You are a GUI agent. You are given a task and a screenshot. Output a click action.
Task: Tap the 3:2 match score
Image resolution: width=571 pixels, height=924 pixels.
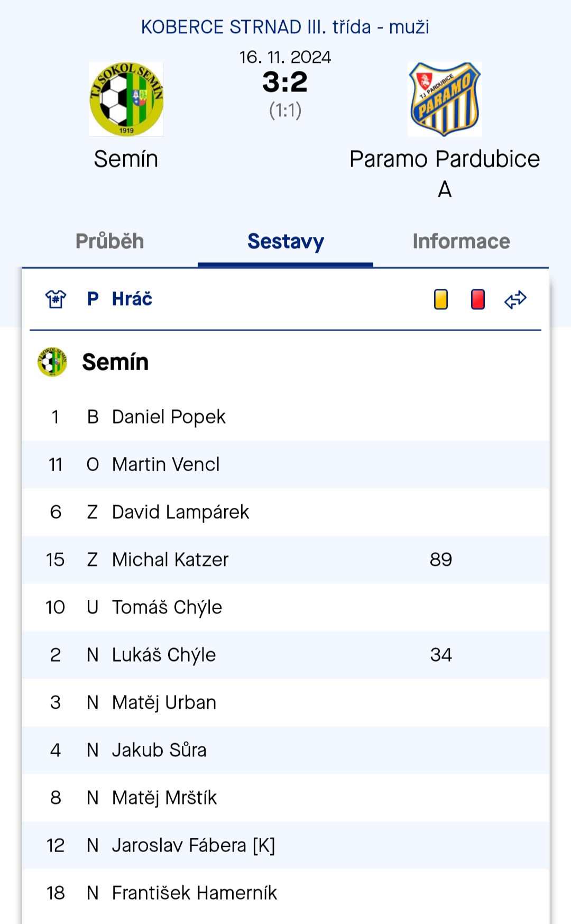(x=285, y=82)
